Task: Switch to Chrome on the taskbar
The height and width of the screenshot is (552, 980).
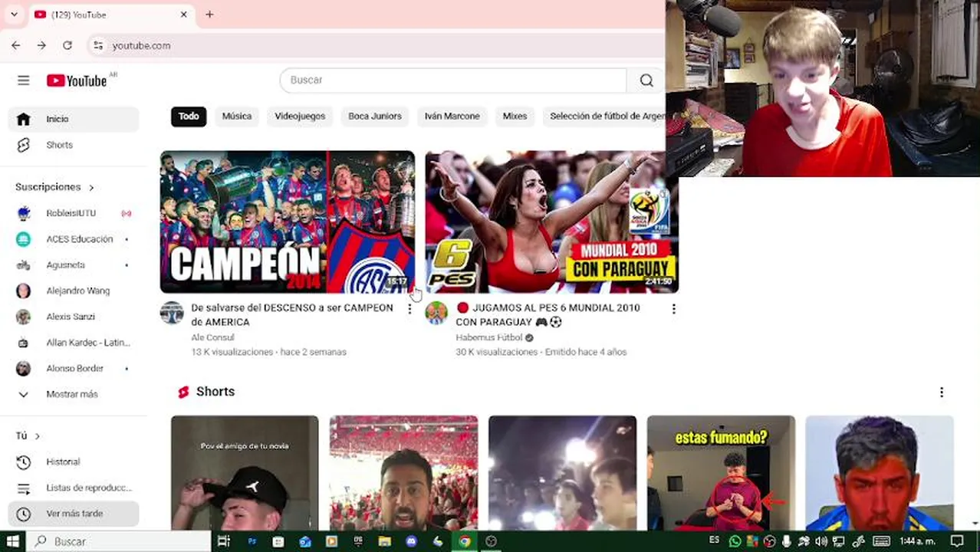Action: pos(465,541)
